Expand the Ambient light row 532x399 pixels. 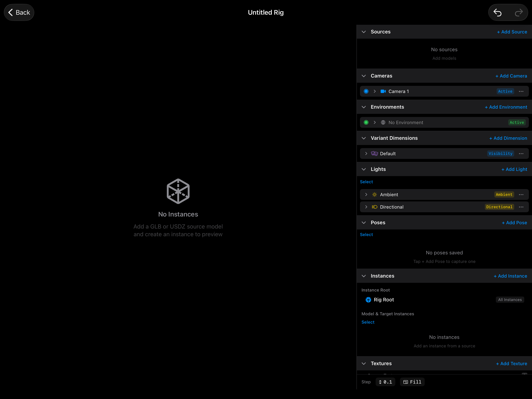click(x=366, y=194)
